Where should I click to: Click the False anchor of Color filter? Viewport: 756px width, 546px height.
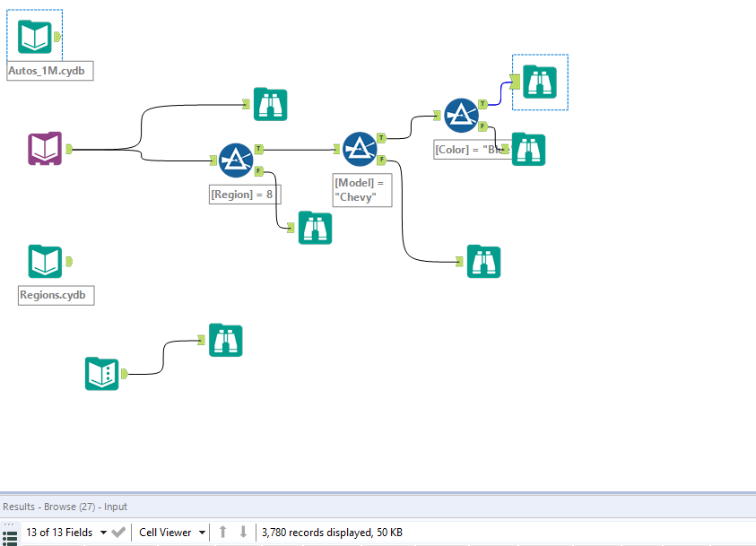point(482,126)
